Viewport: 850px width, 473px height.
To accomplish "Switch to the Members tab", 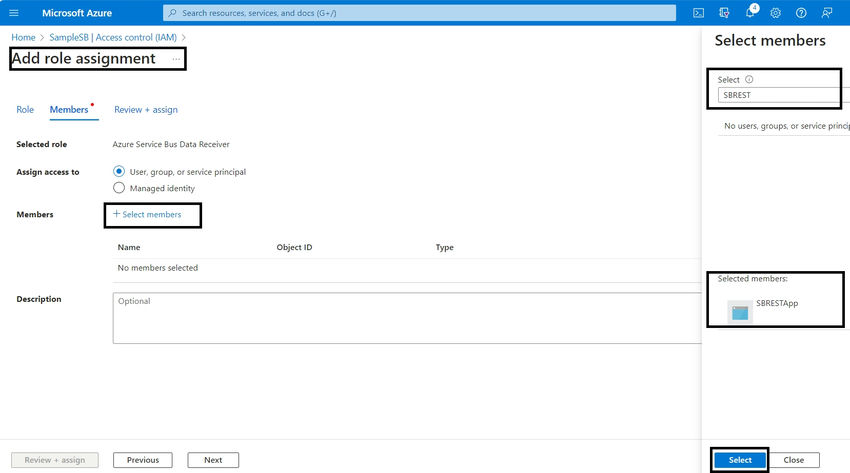I will 69,109.
